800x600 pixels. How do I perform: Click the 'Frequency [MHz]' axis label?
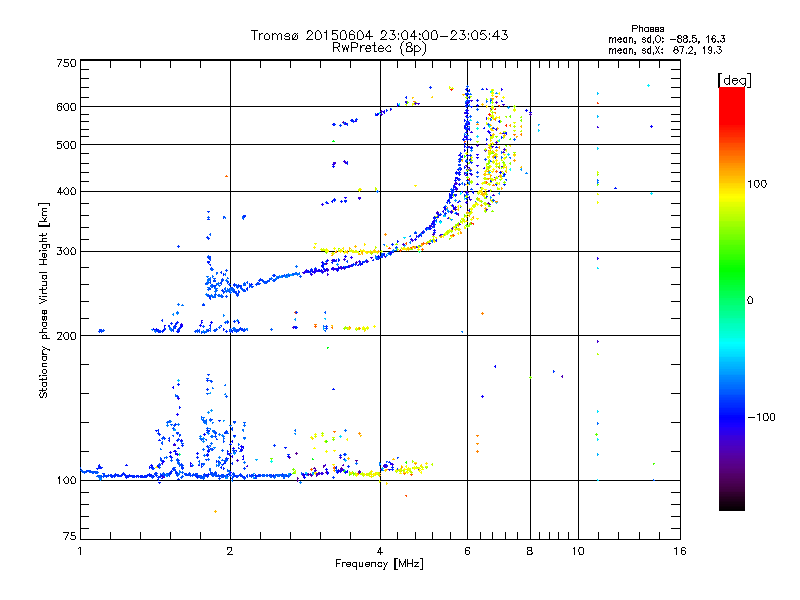tap(379, 564)
